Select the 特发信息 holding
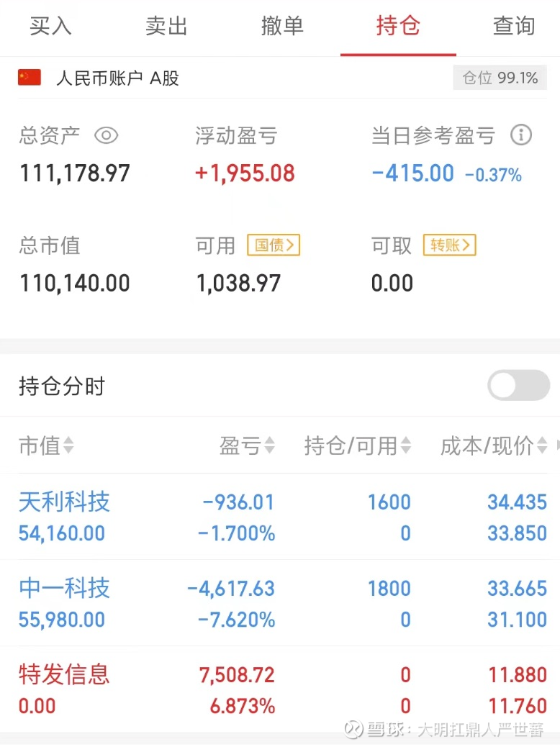560x747 pixels. [x=64, y=674]
